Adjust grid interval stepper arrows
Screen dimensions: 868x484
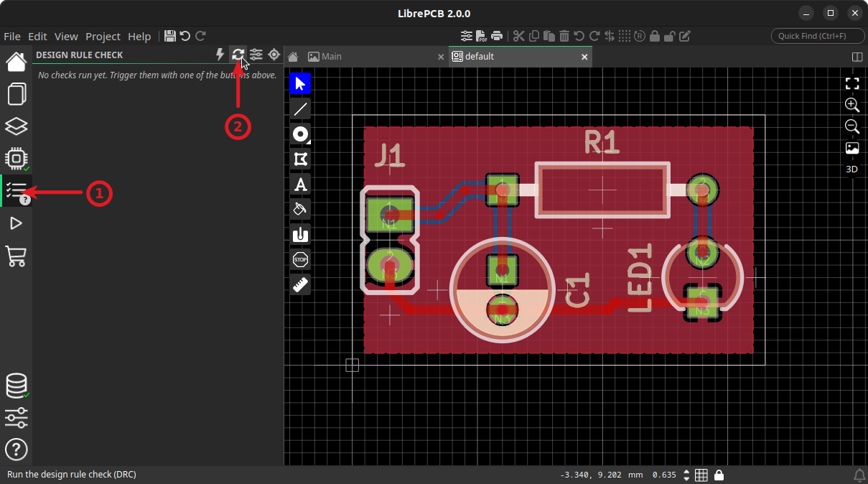(686, 475)
